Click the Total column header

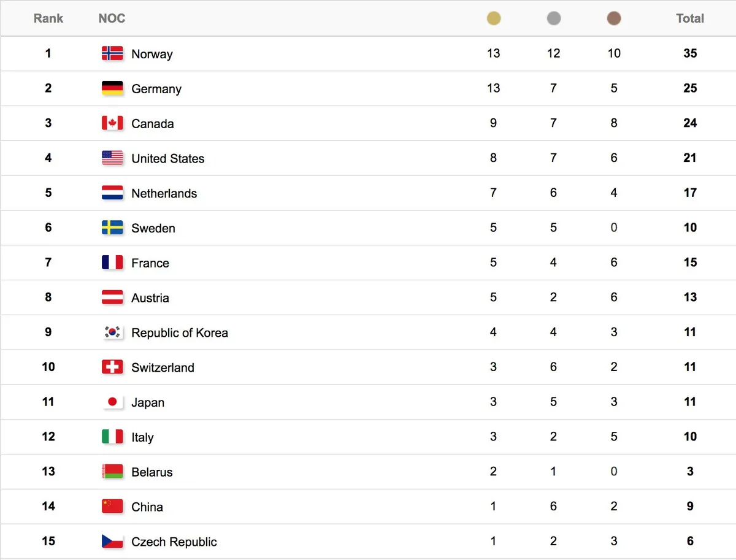(690, 18)
